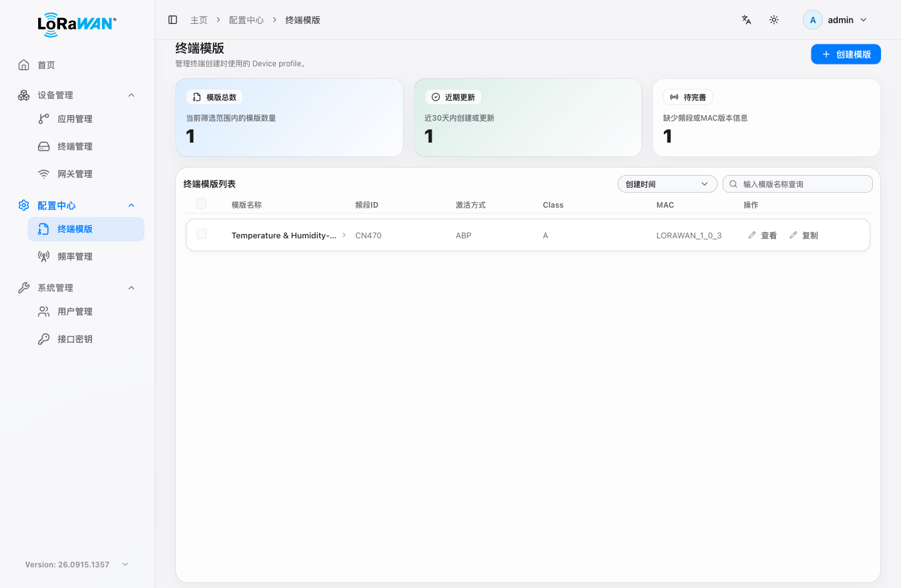This screenshot has width=901, height=588.
Task: Click the 近期更新 stat card
Action: pos(528,118)
